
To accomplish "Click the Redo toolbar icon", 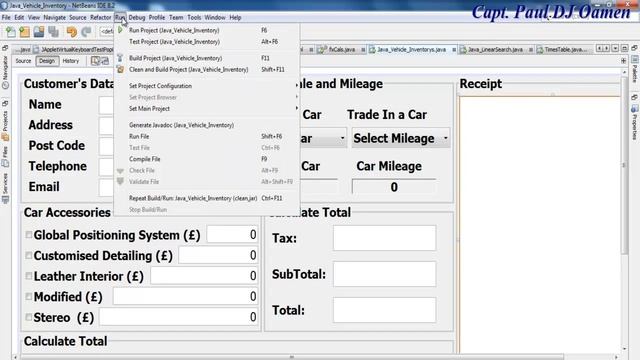I will [86, 32].
